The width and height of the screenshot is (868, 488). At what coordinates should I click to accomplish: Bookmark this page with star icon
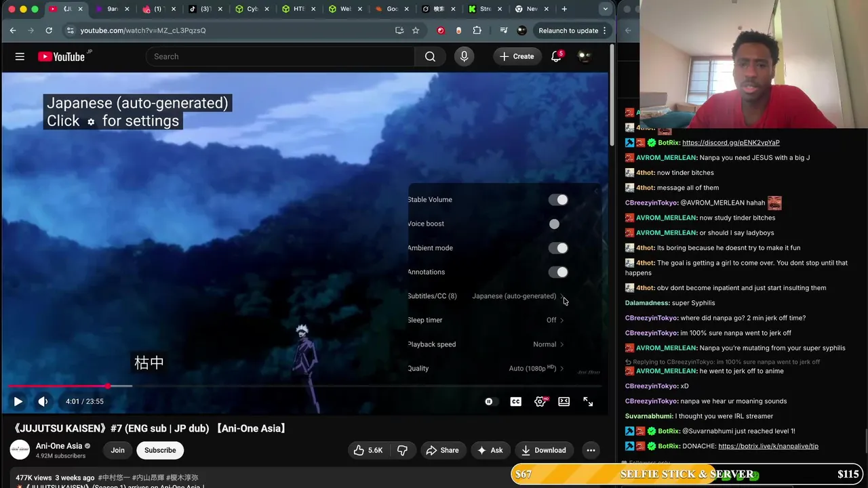pos(416,30)
